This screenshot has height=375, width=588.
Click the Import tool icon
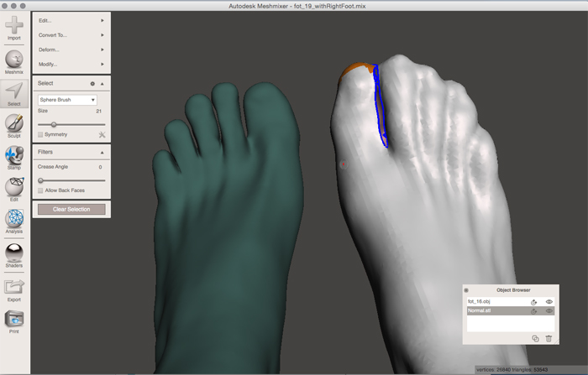(x=14, y=24)
